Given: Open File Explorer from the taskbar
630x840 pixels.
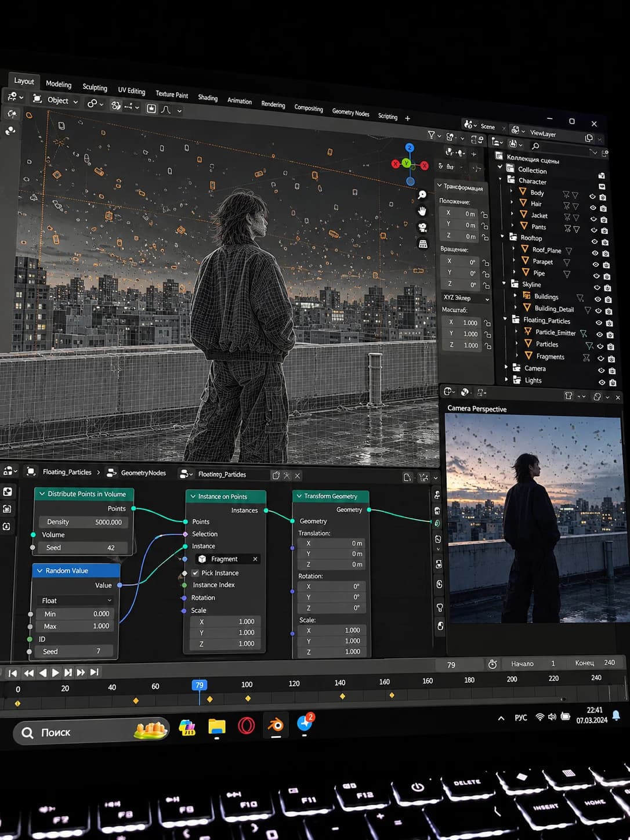Looking at the screenshot, I should point(217,726).
